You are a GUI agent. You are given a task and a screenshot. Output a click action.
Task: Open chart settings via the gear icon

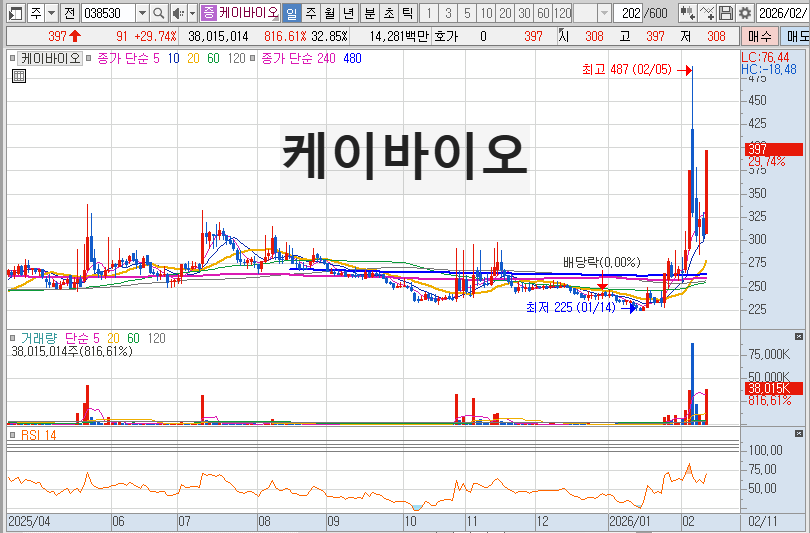pos(744,13)
